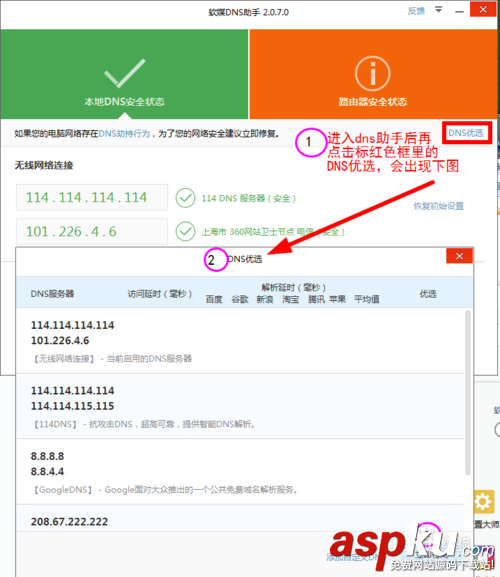This screenshot has height=577, width=500.
Task: Click the 淘宝 column header
Action: (291, 300)
